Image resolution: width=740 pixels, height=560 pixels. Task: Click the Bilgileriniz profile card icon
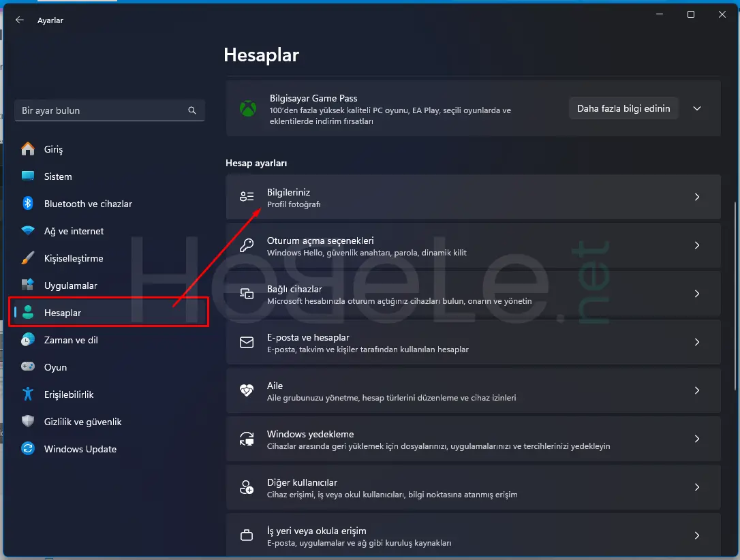(x=247, y=197)
